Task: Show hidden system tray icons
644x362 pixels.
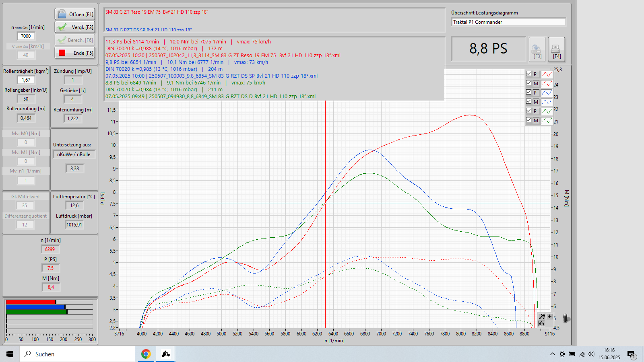Action: click(552, 354)
